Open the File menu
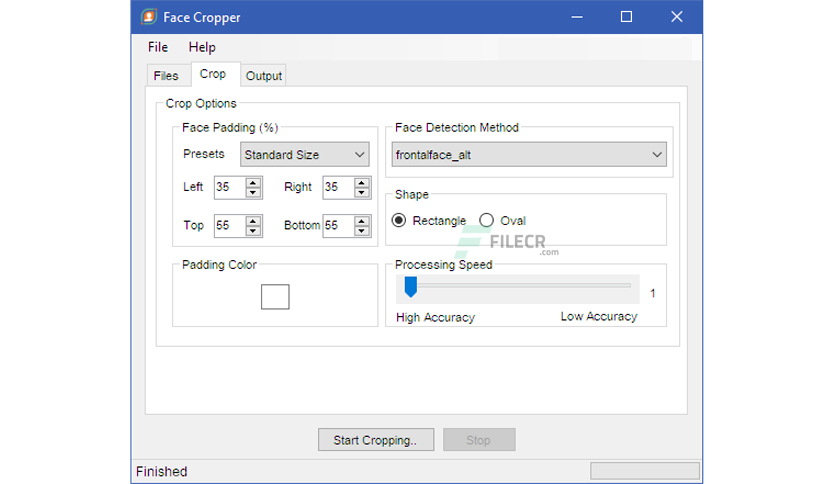This screenshot has height=484, width=836. [x=158, y=47]
